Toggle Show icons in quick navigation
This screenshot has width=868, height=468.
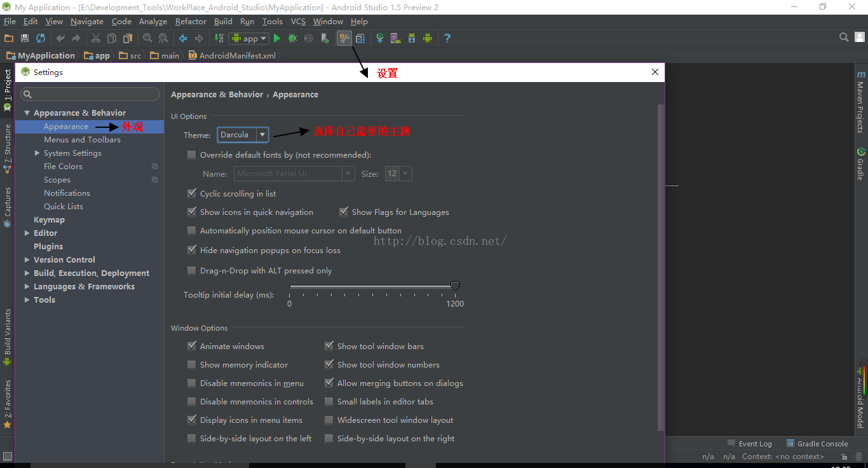[192, 212]
